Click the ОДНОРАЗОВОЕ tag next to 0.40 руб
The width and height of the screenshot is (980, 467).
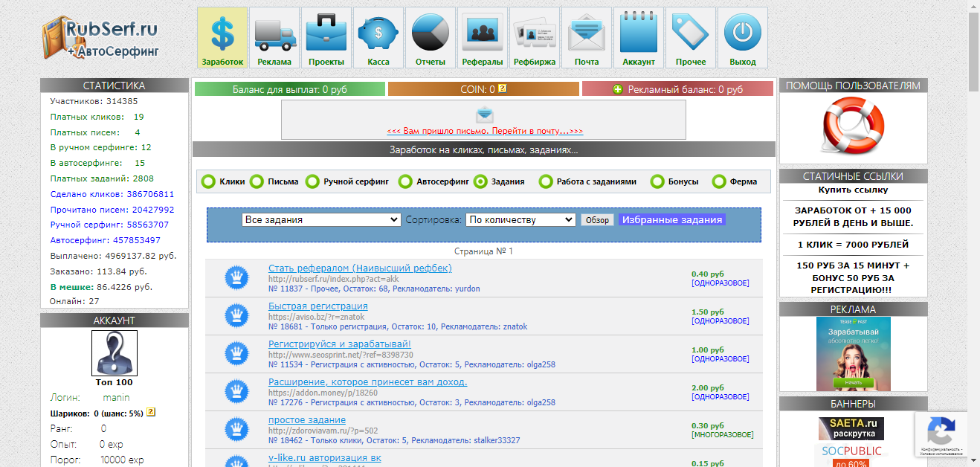[721, 283]
